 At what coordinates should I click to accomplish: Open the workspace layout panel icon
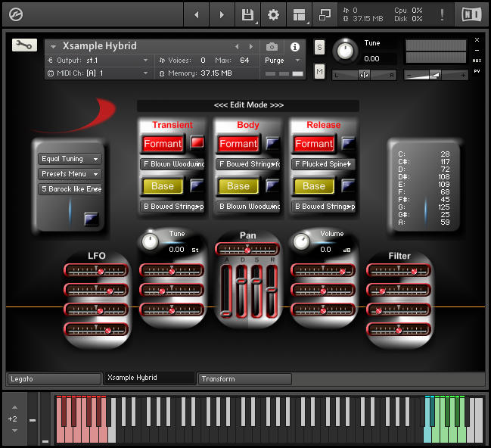299,14
